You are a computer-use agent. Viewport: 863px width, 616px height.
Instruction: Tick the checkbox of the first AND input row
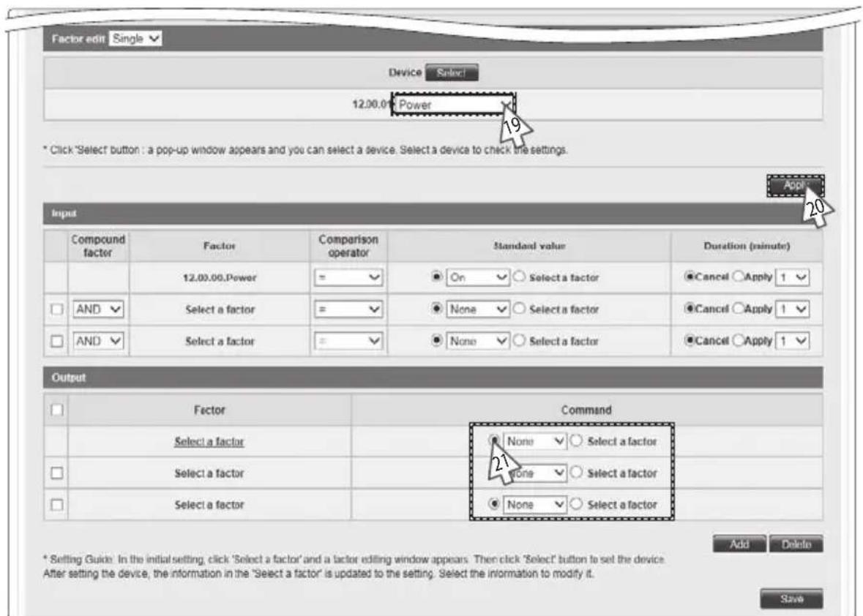coord(56,309)
